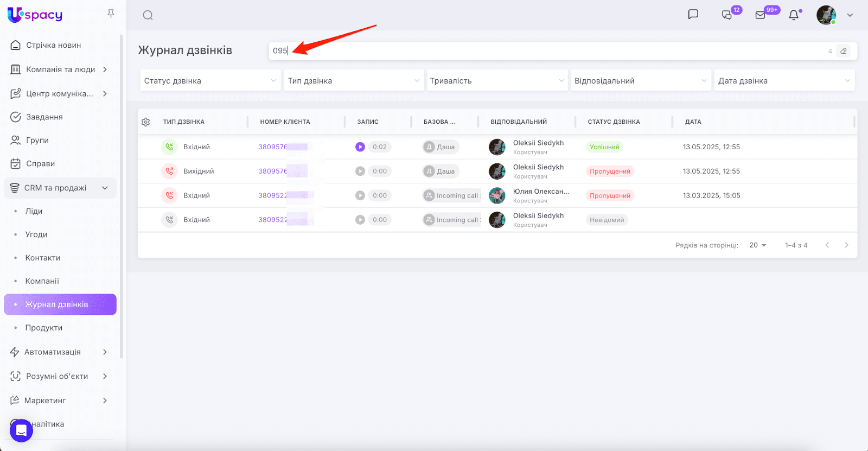Screen dimensions: 868x451
Task: Open comments icon with 12 badge
Action: [x=727, y=15]
